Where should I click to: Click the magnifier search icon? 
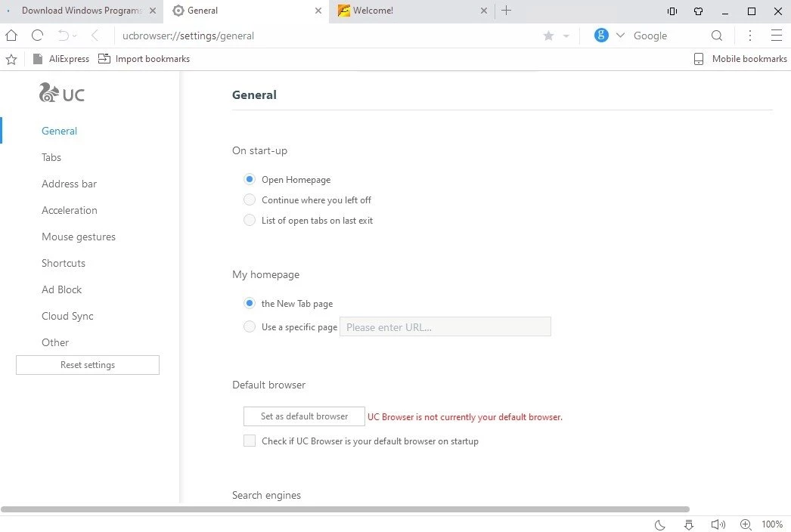[717, 36]
